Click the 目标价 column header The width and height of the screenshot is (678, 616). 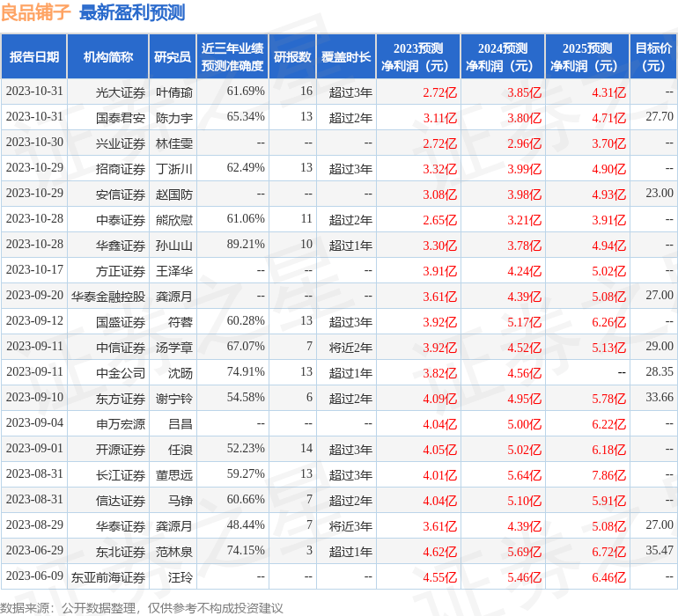(653, 56)
